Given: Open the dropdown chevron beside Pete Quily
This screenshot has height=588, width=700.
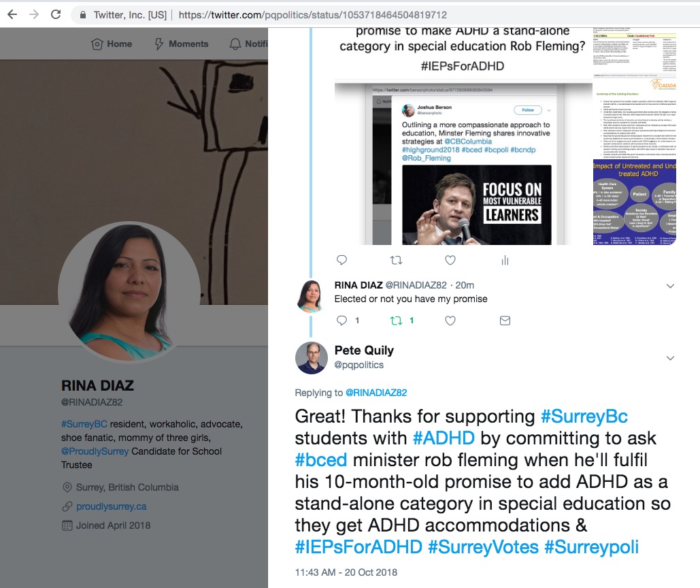Looking at the screenshot, I should coord(670,358).
